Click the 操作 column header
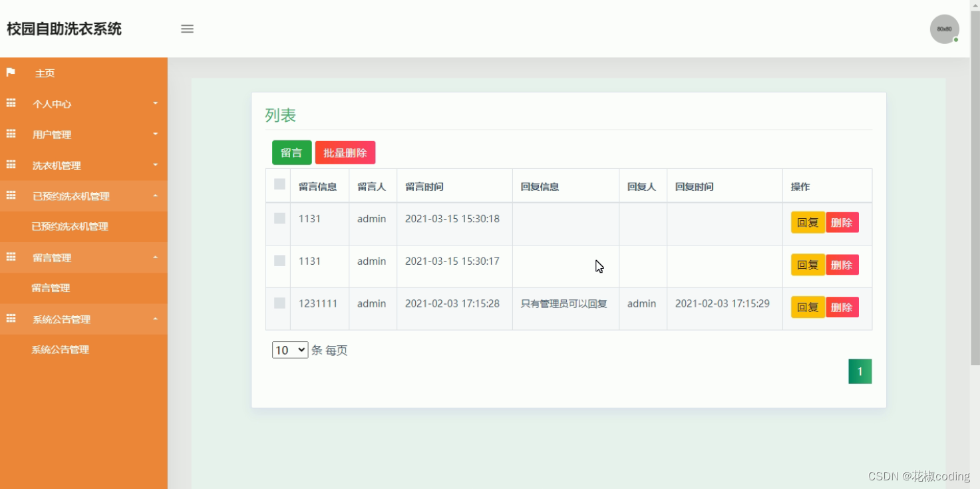The height and width of the screenshot is (489, 980). click(800, 187)
